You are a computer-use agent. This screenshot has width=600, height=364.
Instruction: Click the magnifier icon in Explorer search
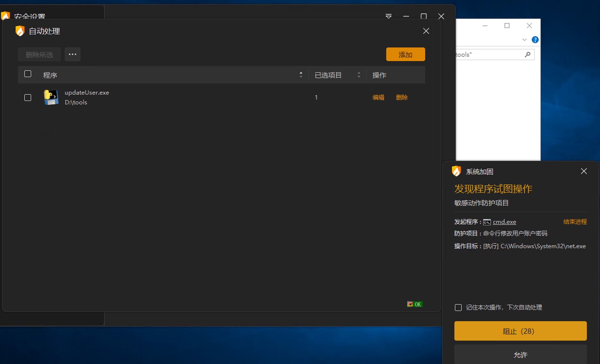pos(528,55)
